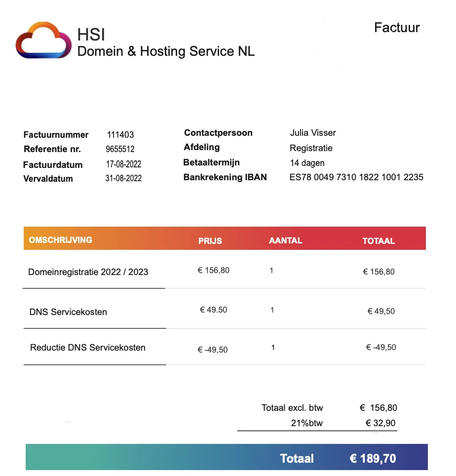Click the 'Factuur' title text
This screenshot has height=476, width=456.
[x=397, y=28]
